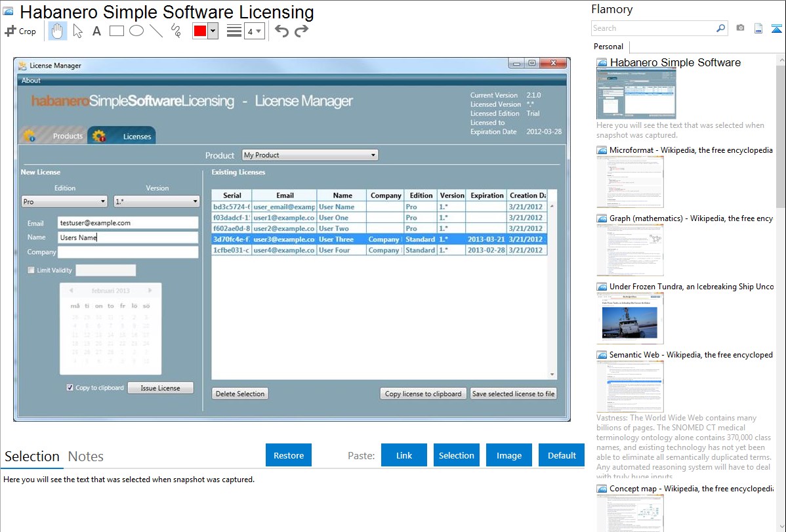The width and height of the screenshot is (786, 532).
Task: Click the icon beside Under Frozen Tundra entry
Action: [602, 287]
